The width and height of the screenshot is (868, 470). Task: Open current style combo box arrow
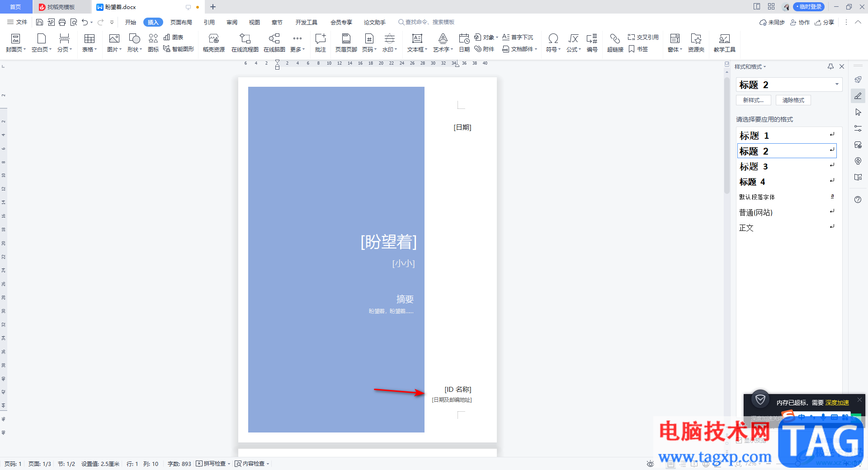point(837,85)
